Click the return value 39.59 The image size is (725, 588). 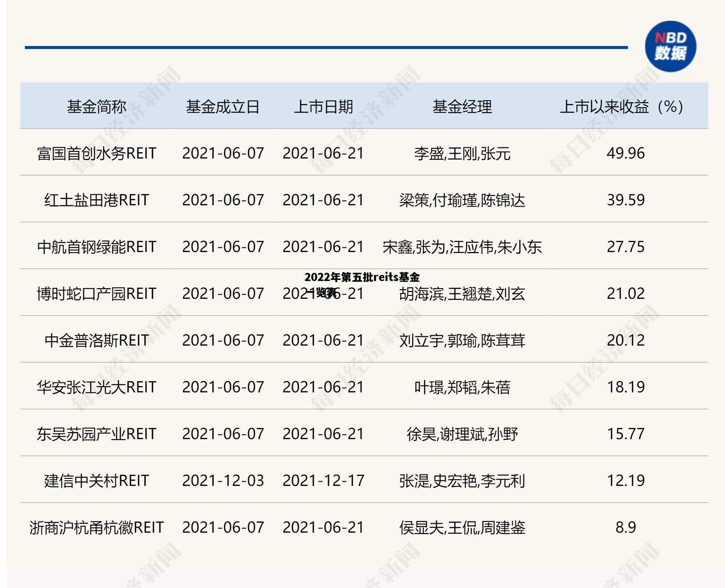(x=625, y=200)
